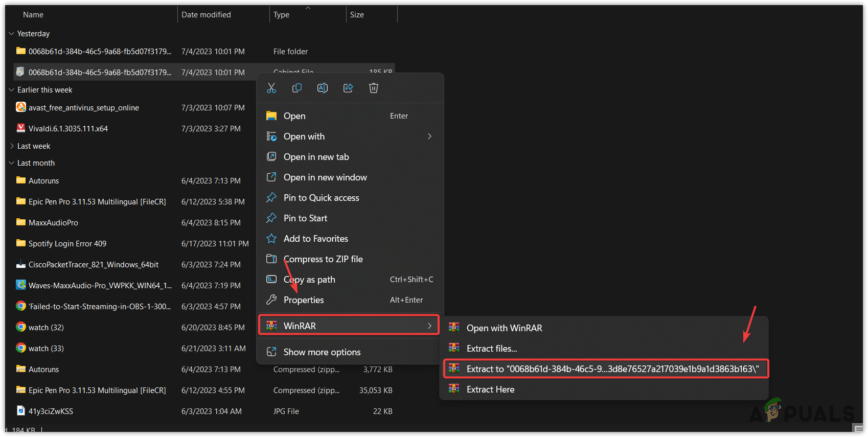Sort by the Name column header
This screenshot has width=868, height=437.
coord(33,15)
